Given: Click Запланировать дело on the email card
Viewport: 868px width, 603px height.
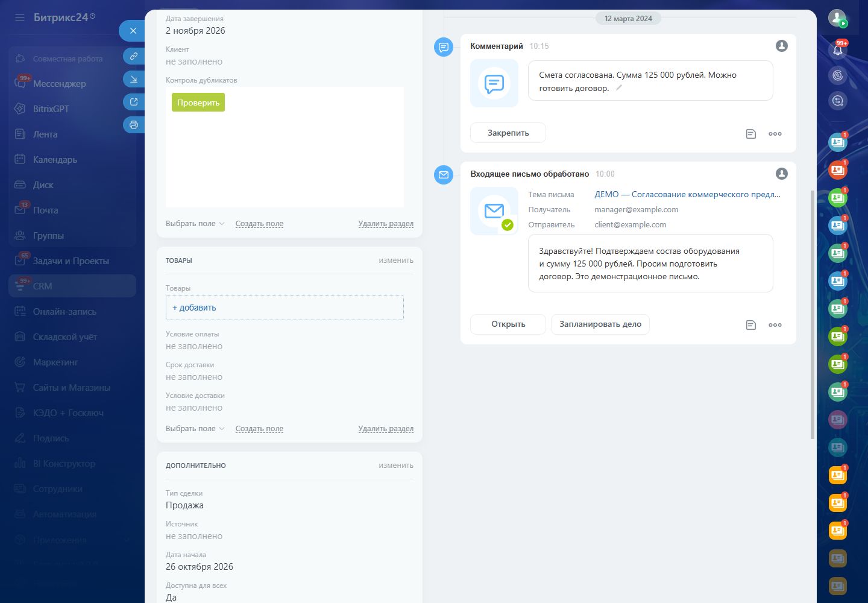Looking at the screenshot, I should (600, 324).
